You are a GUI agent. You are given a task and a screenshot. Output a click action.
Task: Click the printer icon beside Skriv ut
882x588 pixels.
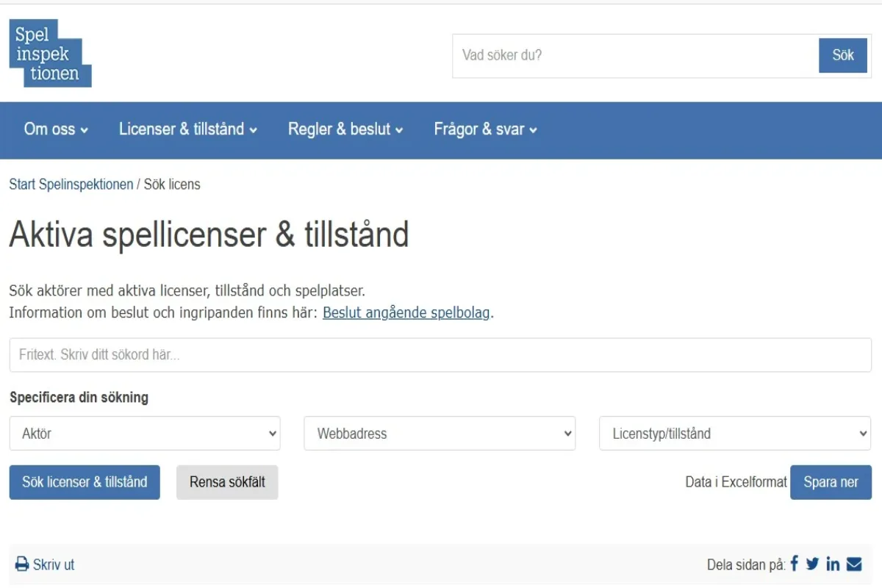pos(22,564)
